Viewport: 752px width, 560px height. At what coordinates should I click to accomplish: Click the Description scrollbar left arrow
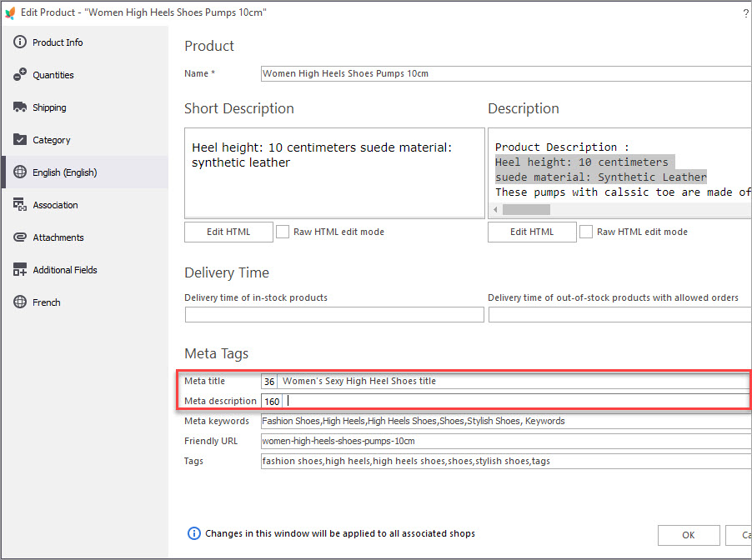(x=495, y=209)
